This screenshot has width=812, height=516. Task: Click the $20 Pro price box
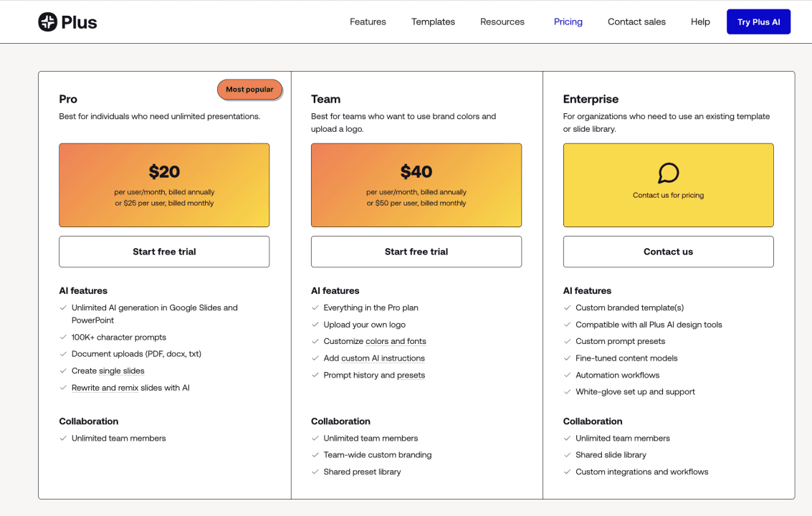pyautogui.click(x=164, y=185)
